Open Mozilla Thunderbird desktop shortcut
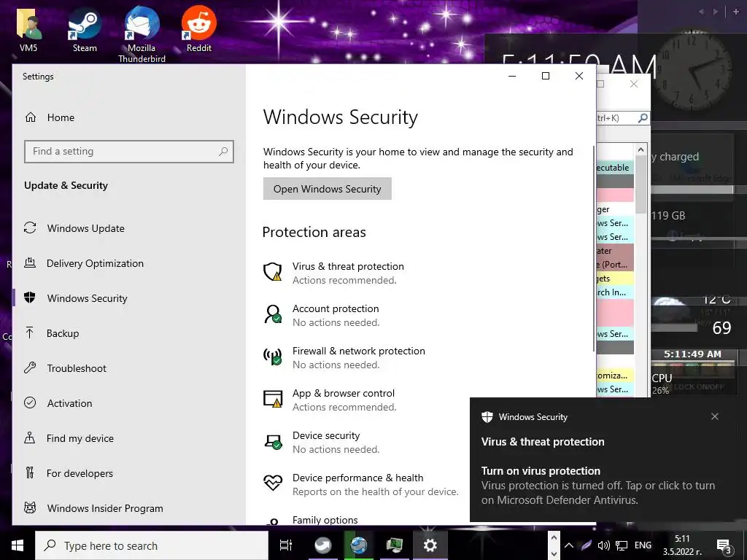This screenshot has width=747, height=560. [x=142, y=34]
